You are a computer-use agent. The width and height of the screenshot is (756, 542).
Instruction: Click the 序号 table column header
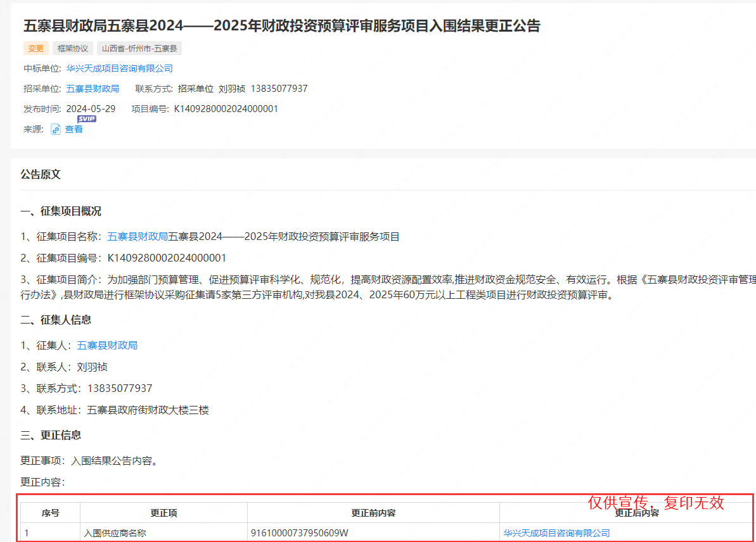pos(50,513)
